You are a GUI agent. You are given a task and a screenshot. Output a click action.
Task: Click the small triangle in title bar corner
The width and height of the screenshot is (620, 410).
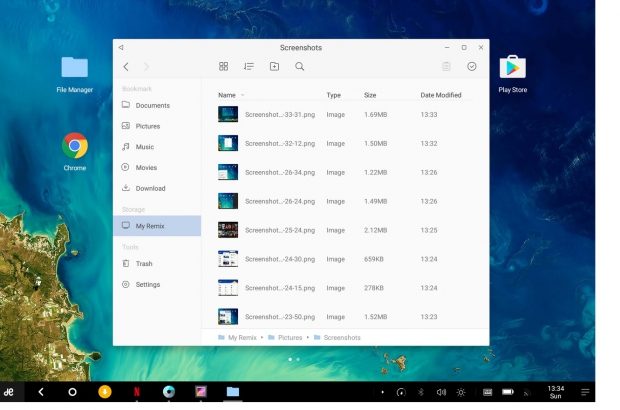pyautogui.click(x=121, y=47)
